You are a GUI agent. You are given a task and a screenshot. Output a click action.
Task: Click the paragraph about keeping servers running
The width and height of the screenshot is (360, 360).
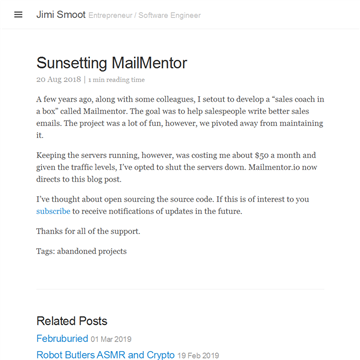pos(176,167)
